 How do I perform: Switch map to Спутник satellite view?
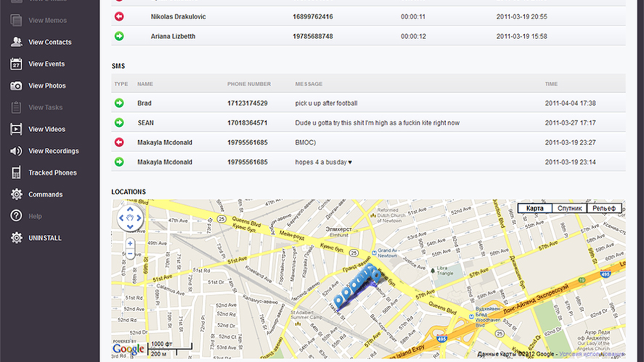(569, 208)
